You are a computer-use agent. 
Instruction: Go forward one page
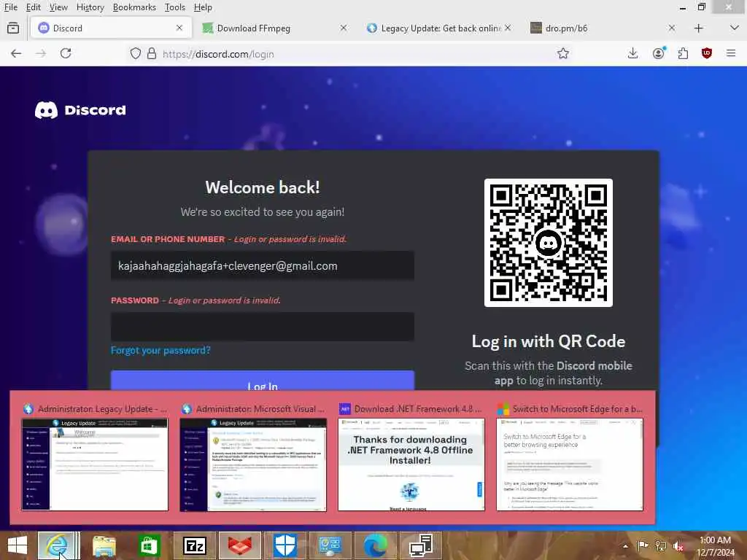(41, 53)
